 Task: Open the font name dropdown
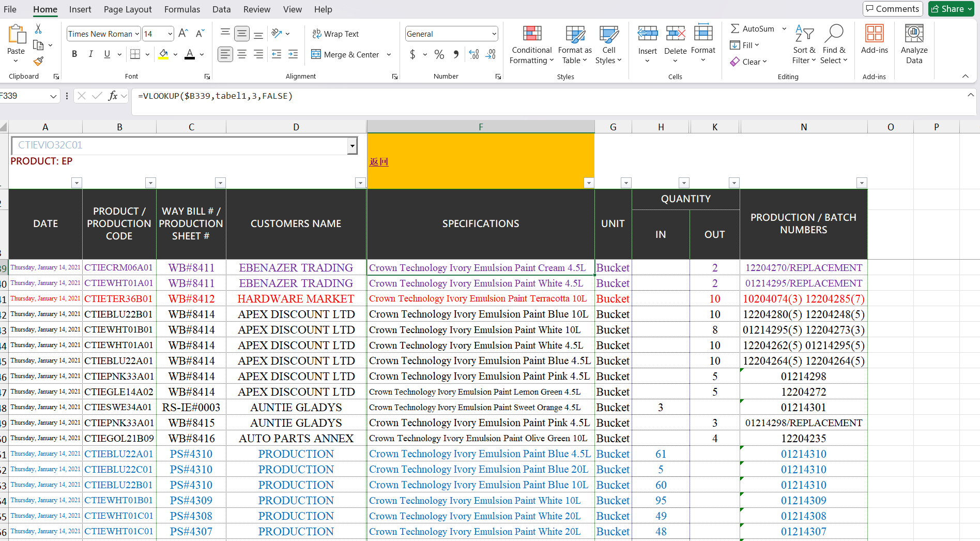(137, 34)
